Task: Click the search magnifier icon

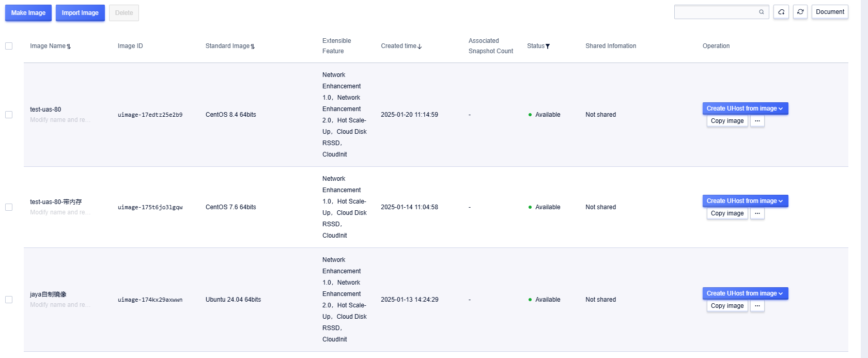Action: 761,12
